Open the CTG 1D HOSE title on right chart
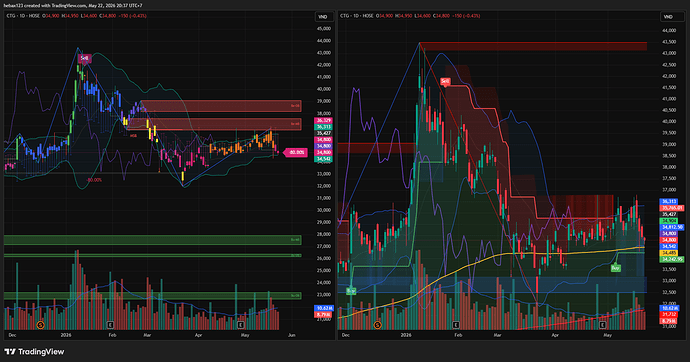Viewport: 690px width, 362px height. click(356, 16)
